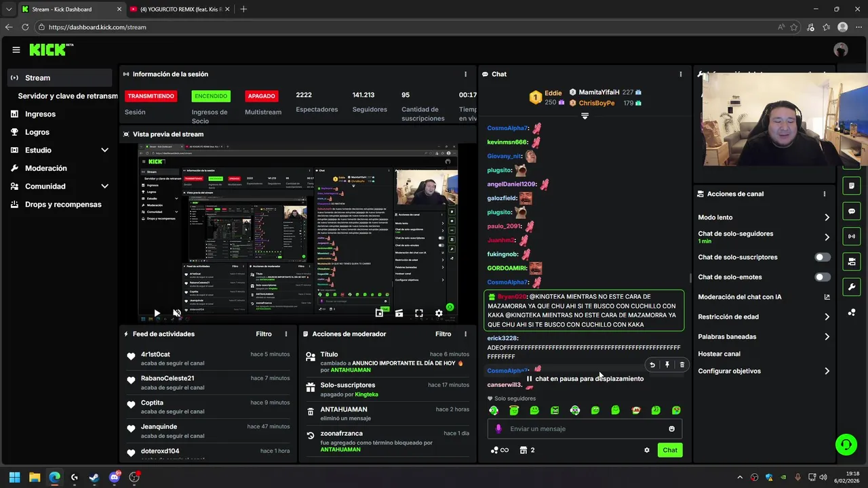Click chat en pausa para desplazamiento banner

(585, 379)
